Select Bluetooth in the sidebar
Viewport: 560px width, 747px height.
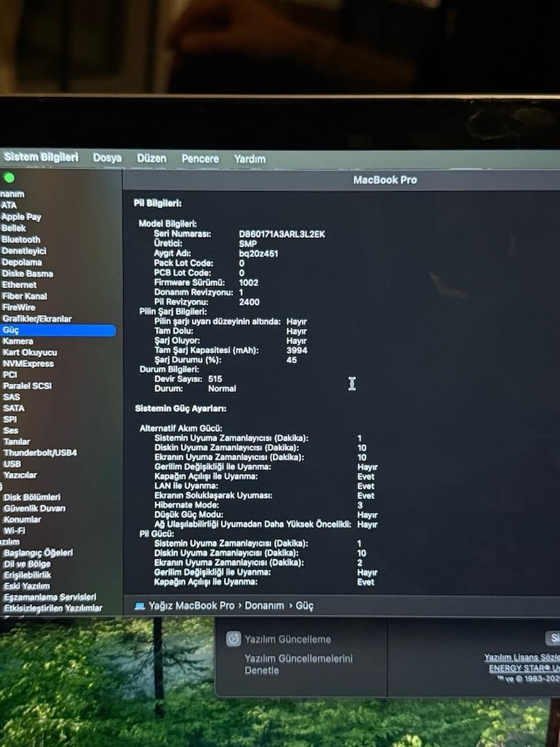coord(20,239)
